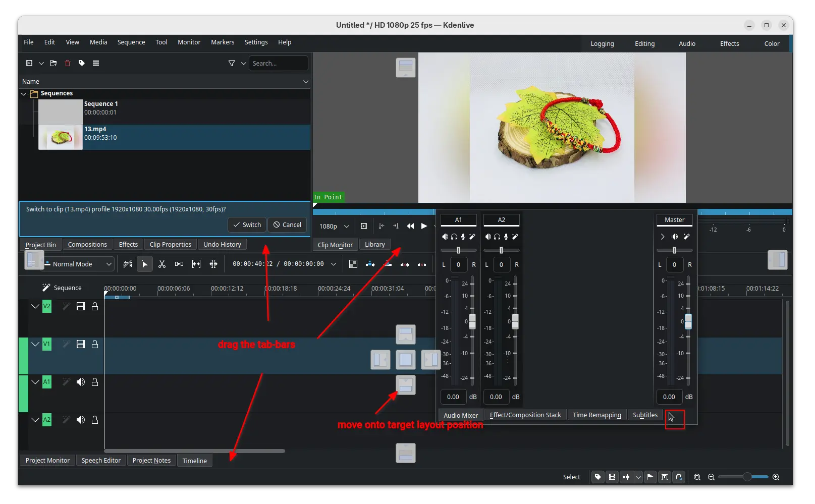
Task: Cancel the profile switch prompt
Action: point(287,225)
